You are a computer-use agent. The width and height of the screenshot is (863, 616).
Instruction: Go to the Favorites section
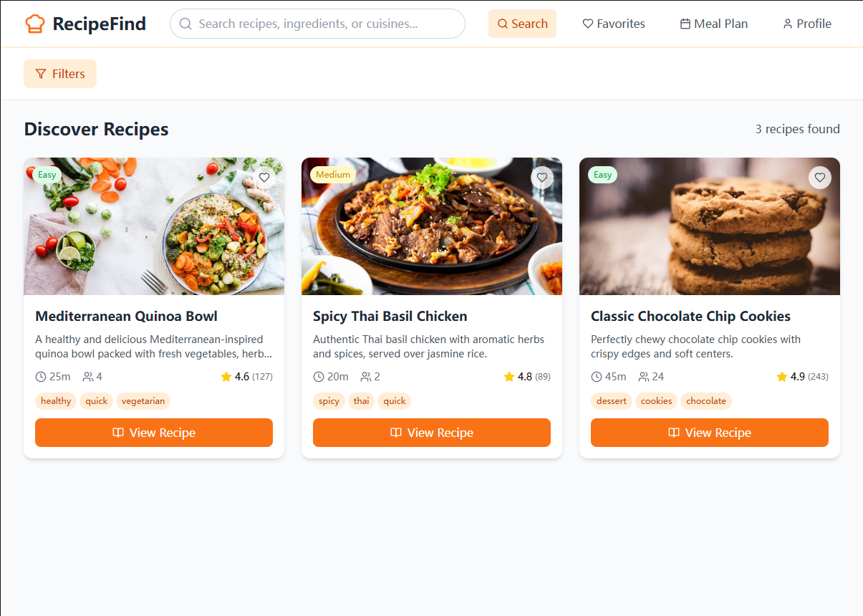pyautogui.click(x=613, y=24)
